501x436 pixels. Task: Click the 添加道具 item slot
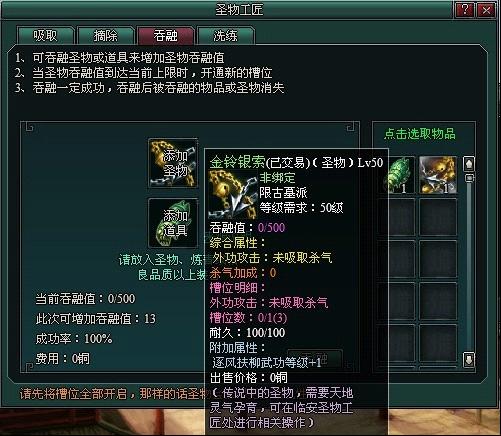[x=173, y=223]
